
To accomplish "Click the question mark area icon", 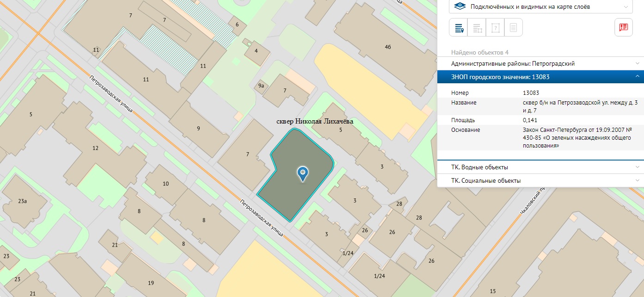I will tap(495, 28).
